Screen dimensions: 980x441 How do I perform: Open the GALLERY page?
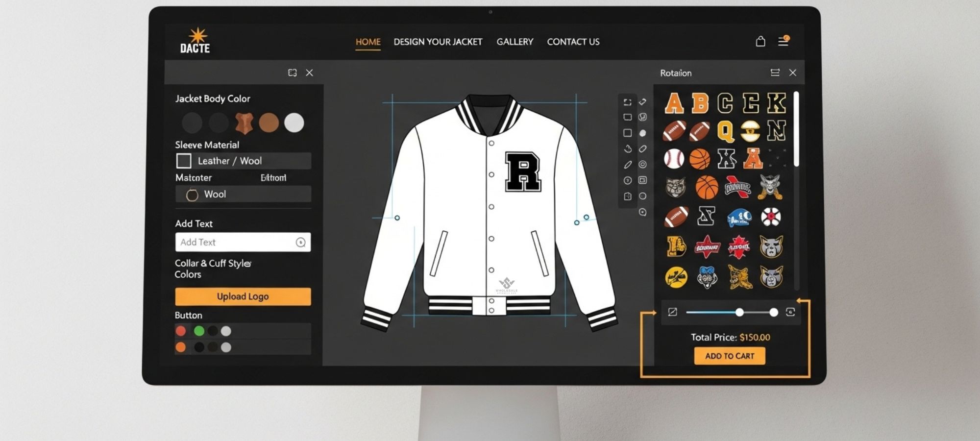click(x=514, y=42)
